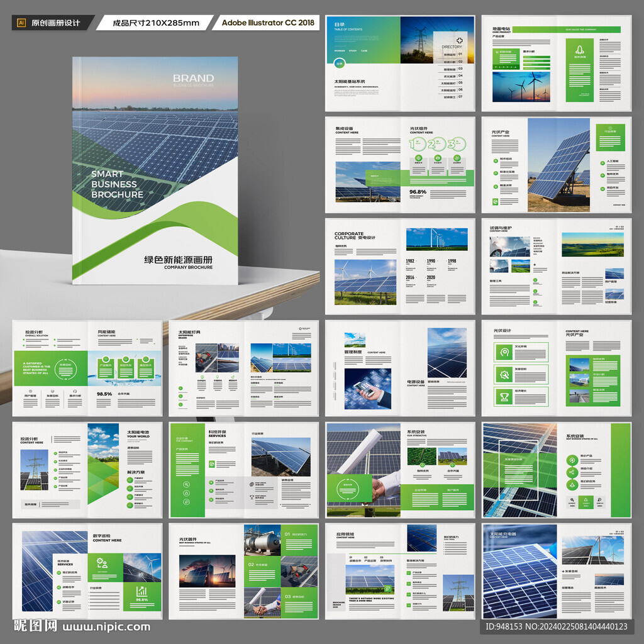This screenshot has height=644, width=644.
Task: Click the ID:948153 number text
Action: click(504, 626)
